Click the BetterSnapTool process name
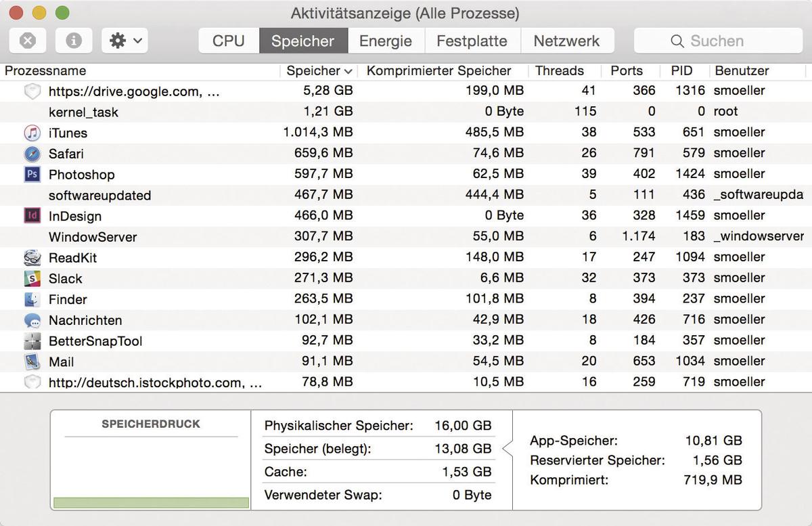This screenshot has height=526, width=812. [95, 341]
